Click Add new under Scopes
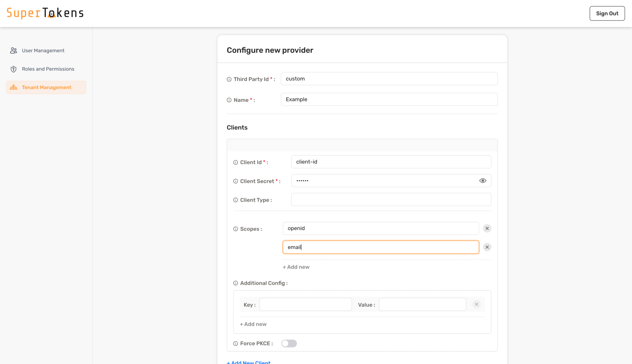 pyautogui.click(x=296, y=267)
